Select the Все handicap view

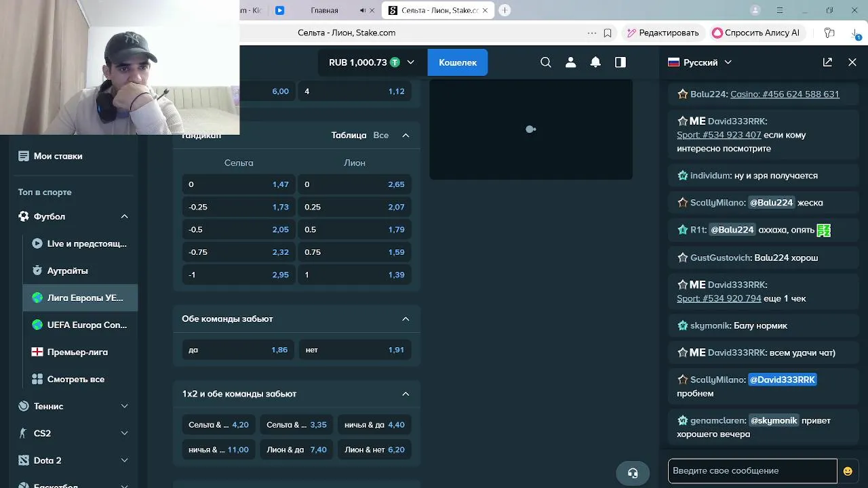[x=381, y=135]
